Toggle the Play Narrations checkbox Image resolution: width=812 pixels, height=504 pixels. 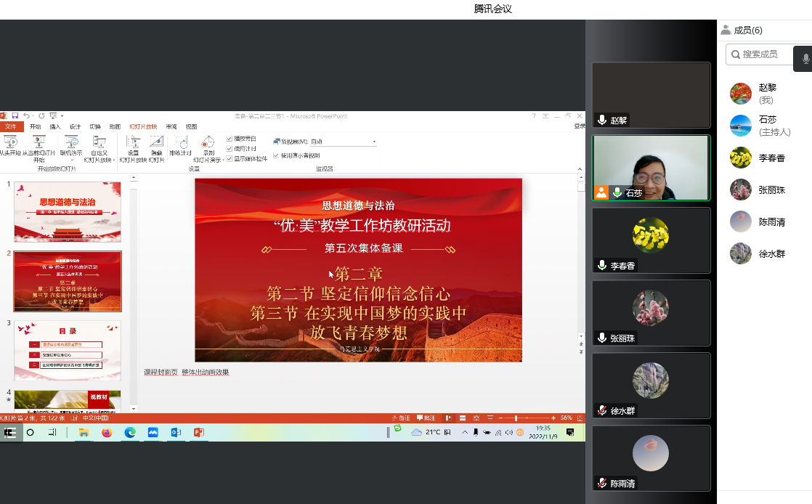(x=230, y=138)
